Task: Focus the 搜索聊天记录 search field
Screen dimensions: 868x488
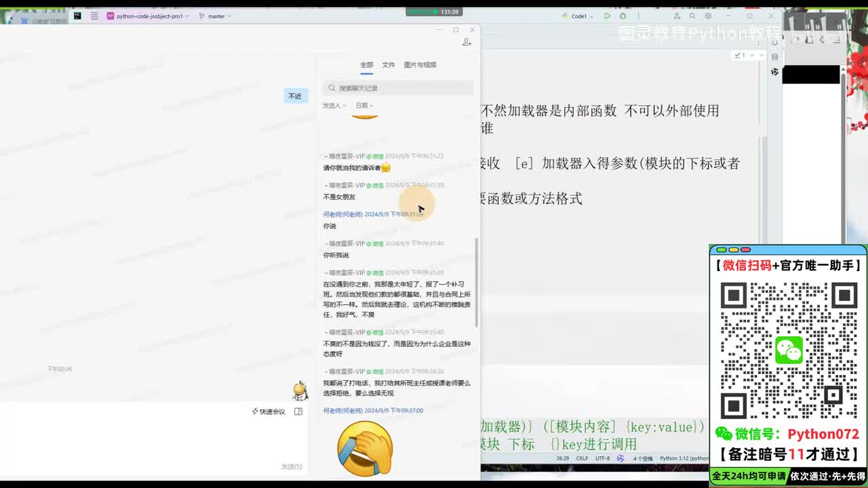Action: point(398,88)
